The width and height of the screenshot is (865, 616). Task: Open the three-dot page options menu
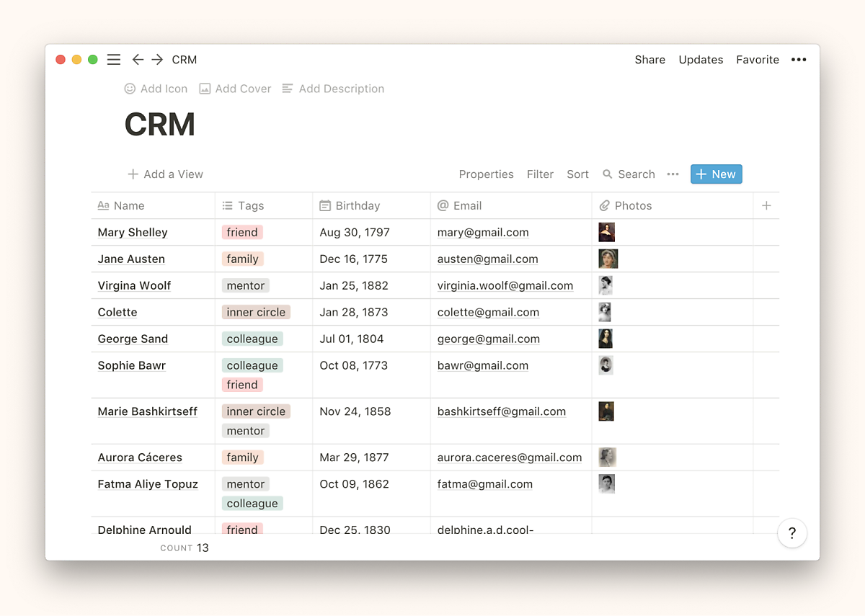point(799,60)
